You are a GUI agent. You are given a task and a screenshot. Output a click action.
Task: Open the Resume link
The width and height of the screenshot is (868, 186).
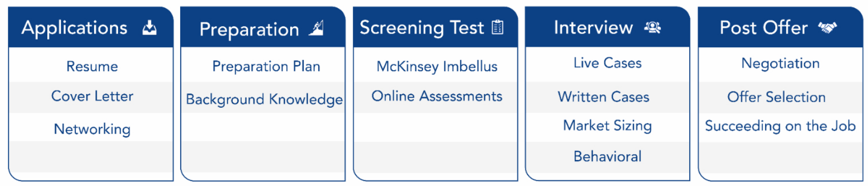coord(92,66)
